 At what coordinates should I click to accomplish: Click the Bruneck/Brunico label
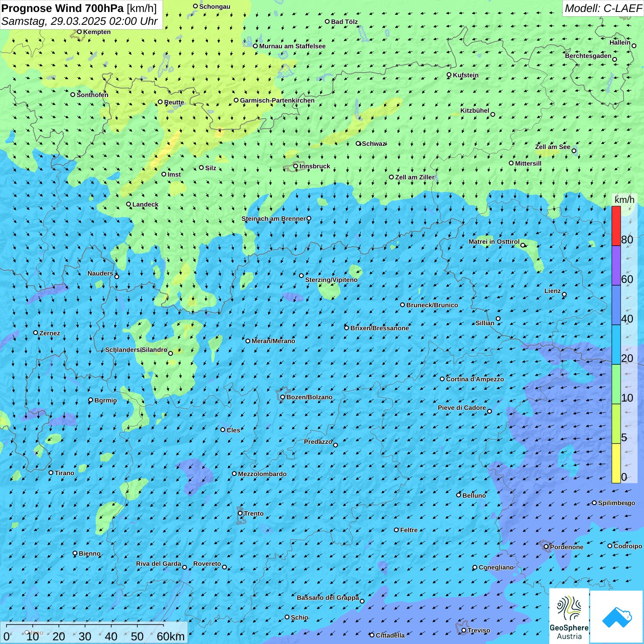(x=432, y=305)
